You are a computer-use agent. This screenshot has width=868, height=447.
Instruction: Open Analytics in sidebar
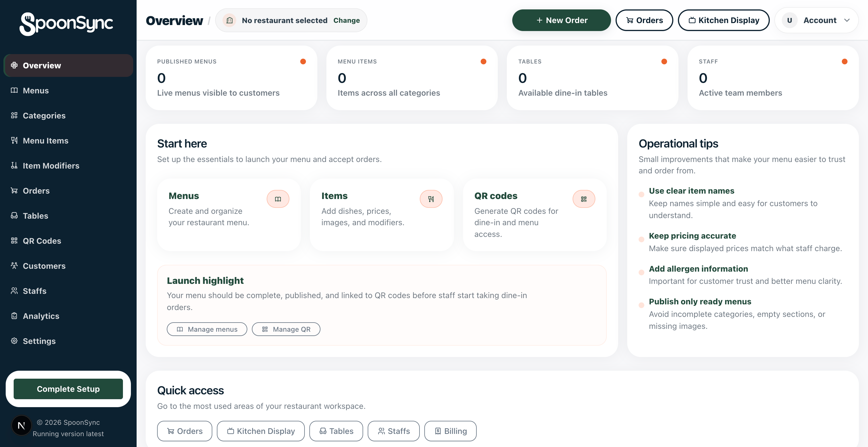pos(68,316)
